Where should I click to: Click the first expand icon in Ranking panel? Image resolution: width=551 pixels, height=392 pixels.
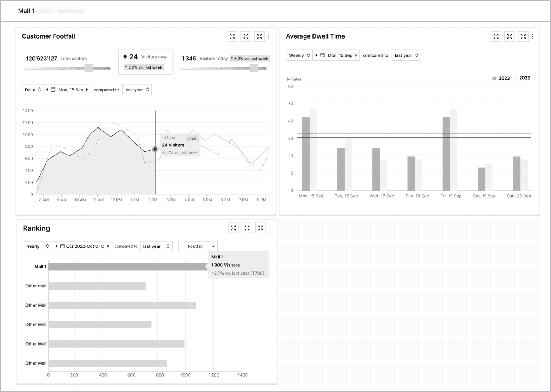point(233,228)
